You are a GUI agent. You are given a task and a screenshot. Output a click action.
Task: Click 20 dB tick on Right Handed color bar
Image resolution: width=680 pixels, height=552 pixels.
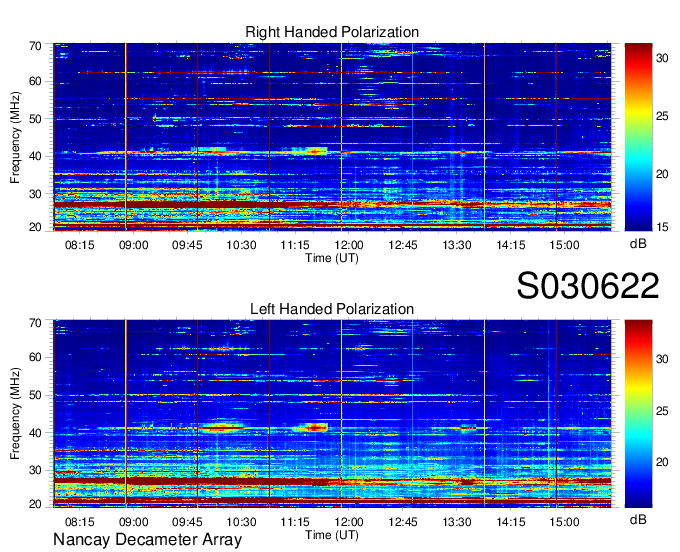(x=662, y=174)
